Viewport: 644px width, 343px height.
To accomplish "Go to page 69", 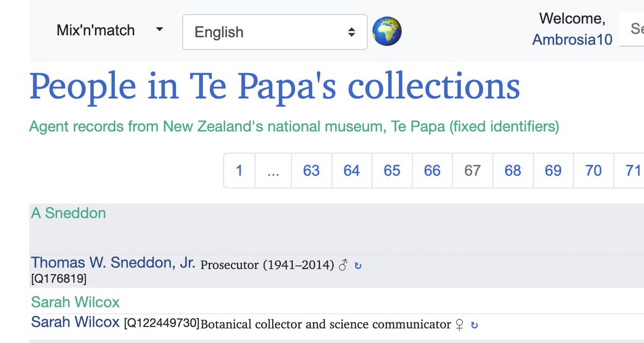I will [553, 171].
